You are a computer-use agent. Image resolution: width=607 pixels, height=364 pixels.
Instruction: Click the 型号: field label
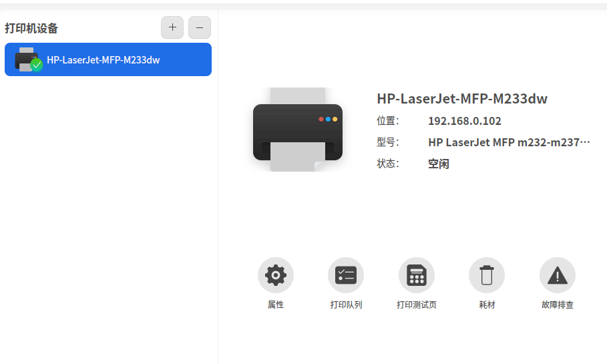pyautogui.click(x=388, y=142)
